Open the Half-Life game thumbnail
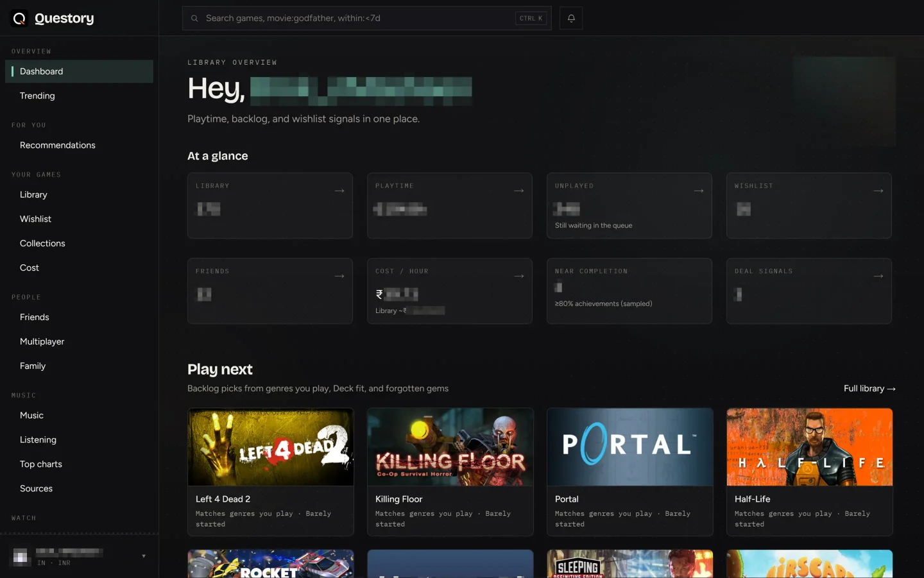 click(810, 447)
